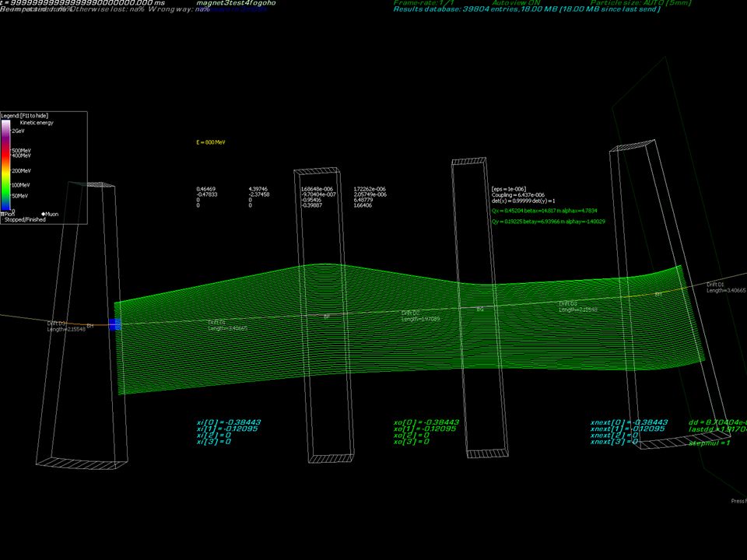
Task: Click the 'Autoview ON' status text
Action: [516, 3]
